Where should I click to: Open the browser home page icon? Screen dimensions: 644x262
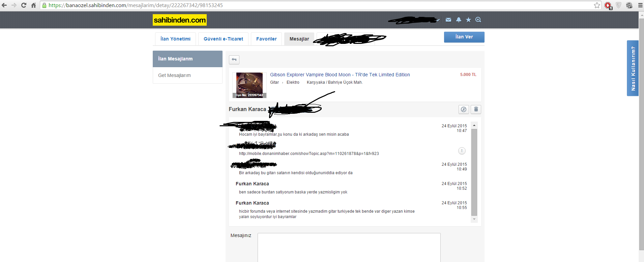(x=33, y=5)
